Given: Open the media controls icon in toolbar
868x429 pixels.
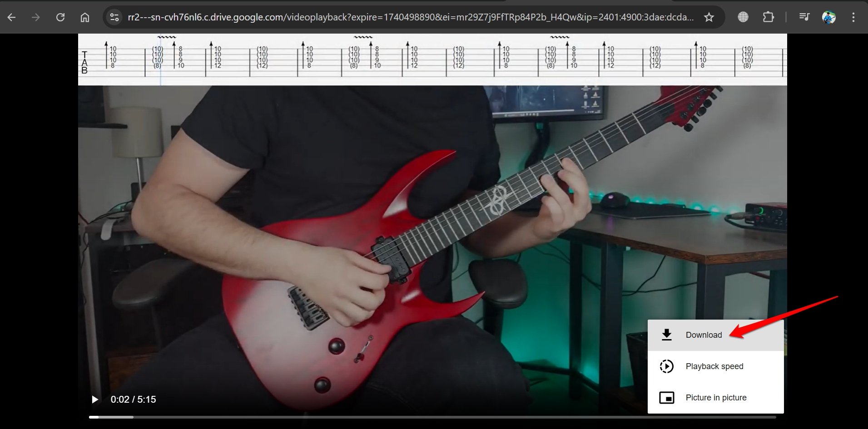Looking at the screenshot, I should pos(804,17).
